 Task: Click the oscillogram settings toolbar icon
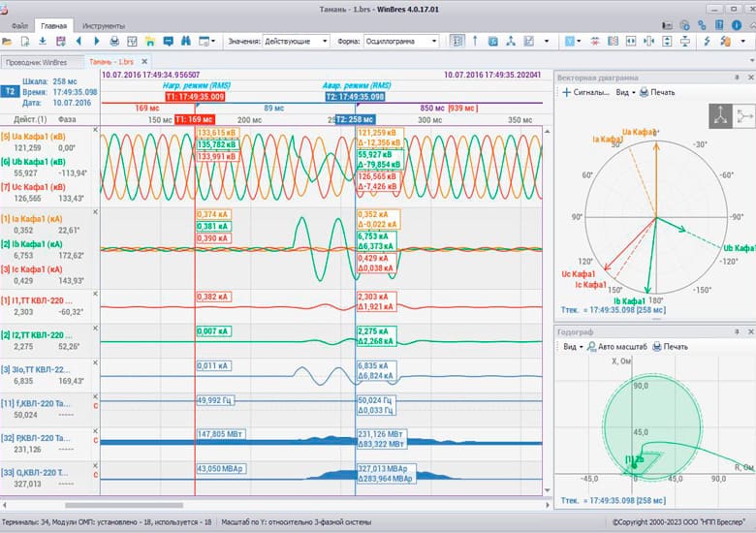click(x=132, y=42)
